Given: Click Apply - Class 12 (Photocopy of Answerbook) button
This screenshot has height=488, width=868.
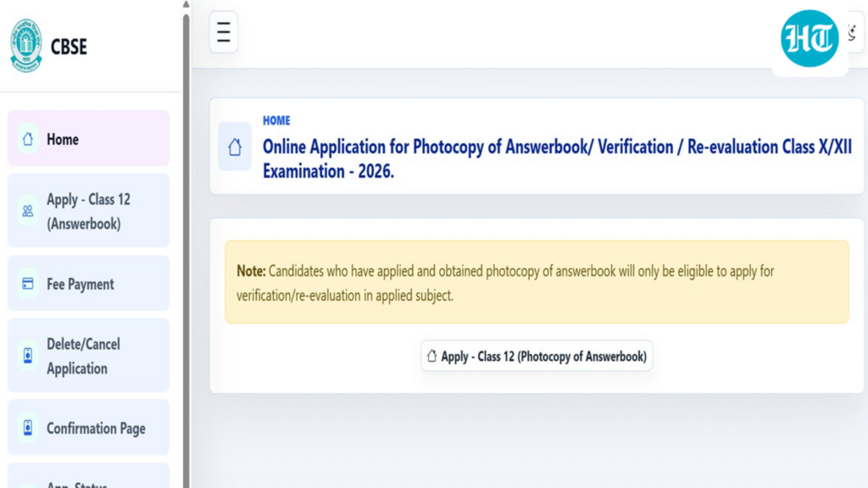Looking at the screenshot, I should [x=537, y=356].
